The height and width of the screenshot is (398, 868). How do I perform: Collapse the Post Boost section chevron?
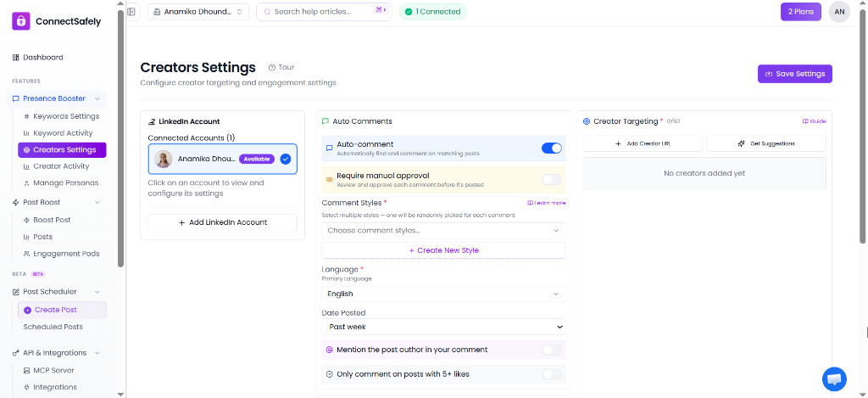coord(97,202)
